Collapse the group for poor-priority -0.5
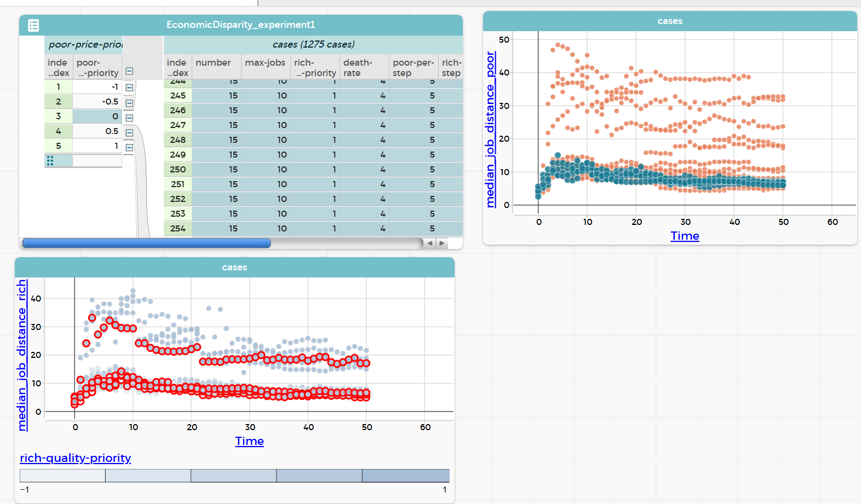 [129, 103]
